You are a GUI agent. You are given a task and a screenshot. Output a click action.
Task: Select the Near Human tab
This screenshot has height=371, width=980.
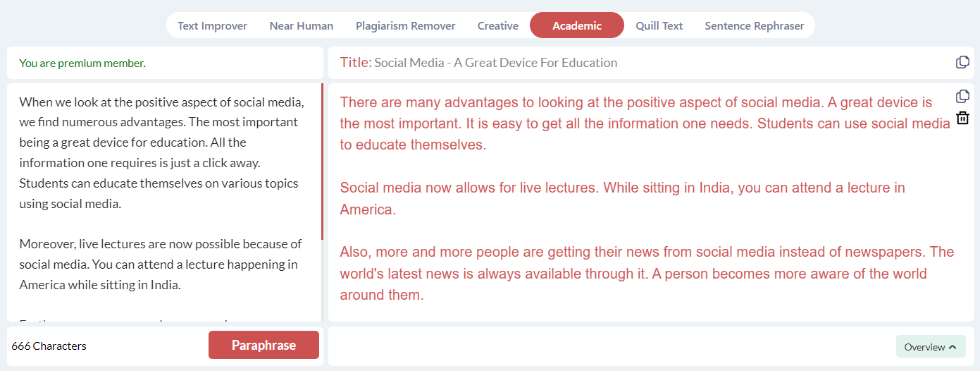pyautogui.click(x=302, y=25)
